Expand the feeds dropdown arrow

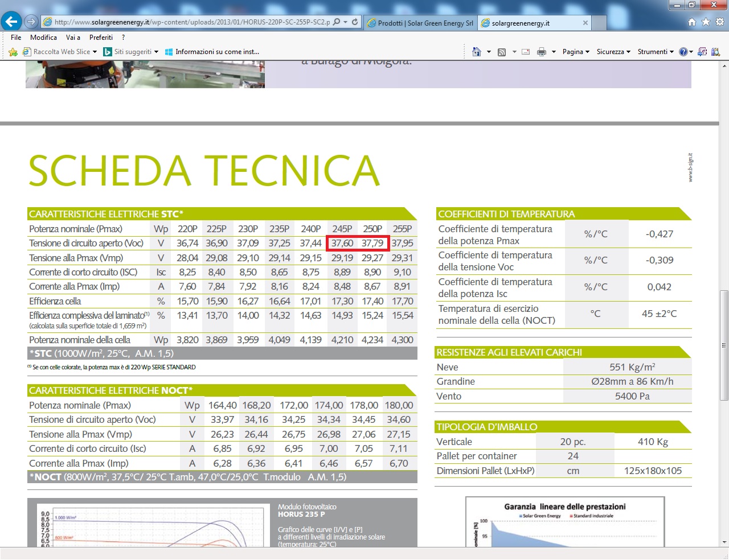[514, 52]
